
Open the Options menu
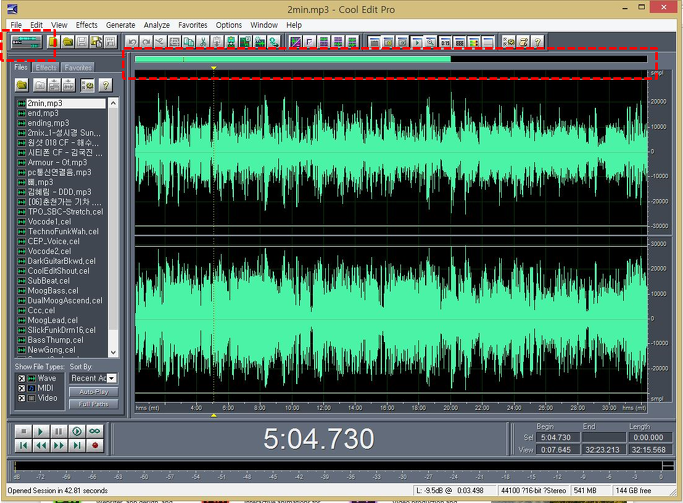(x=228, y=25)
